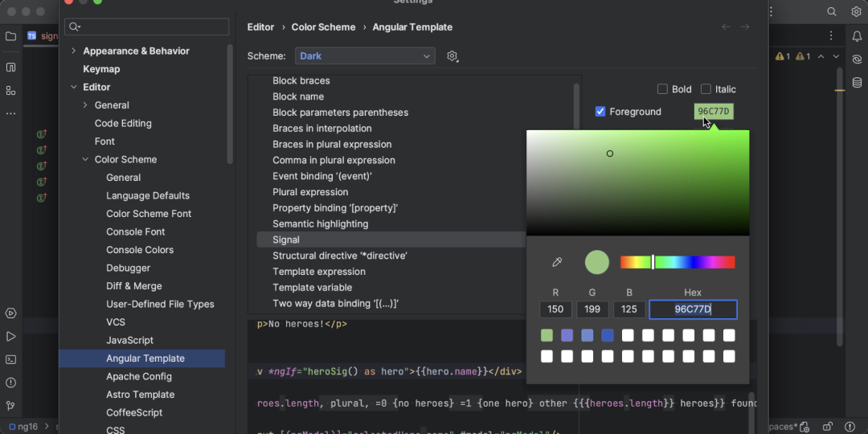Open the Project tool window folder icon

click(x=10, y=36)
